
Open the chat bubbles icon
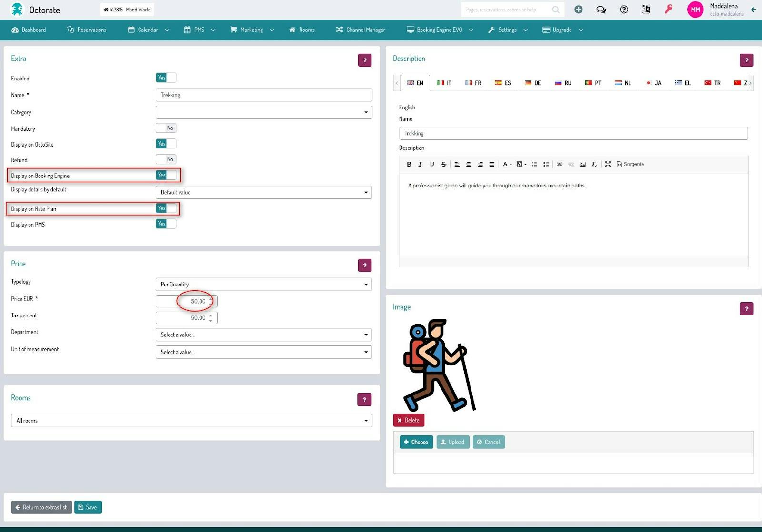[x=601, y=10]
